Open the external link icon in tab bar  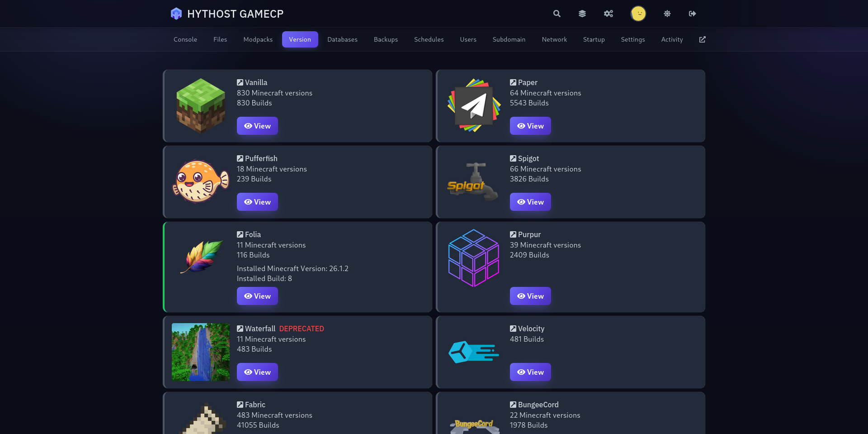tap(703, 39)
